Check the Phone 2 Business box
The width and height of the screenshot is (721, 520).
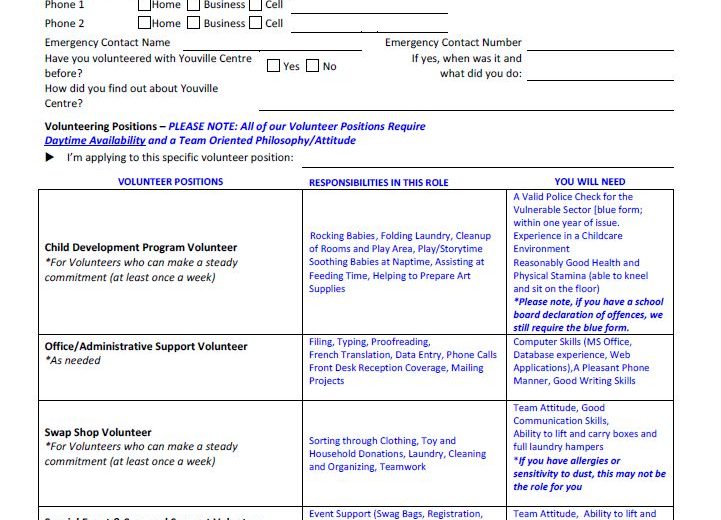194,23
